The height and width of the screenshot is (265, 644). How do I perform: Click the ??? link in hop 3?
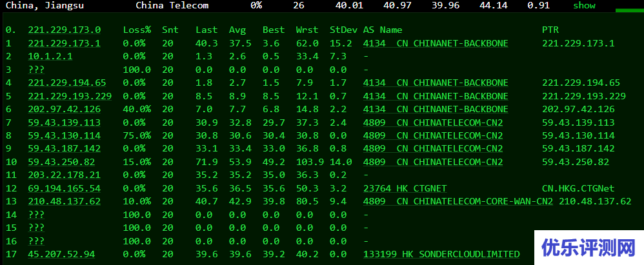click(36, 70)
